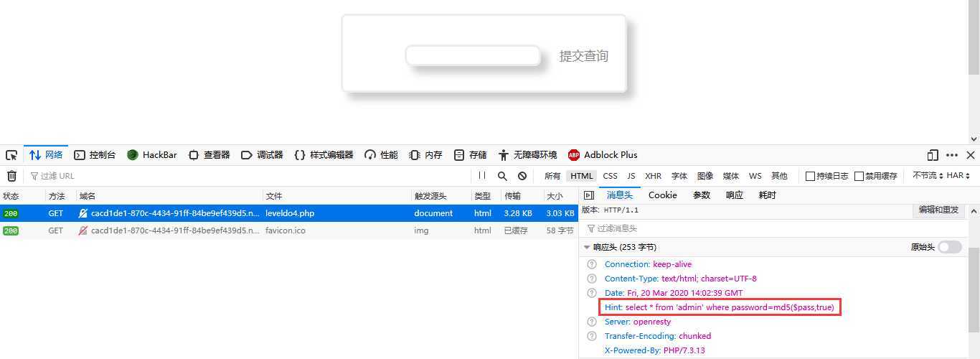Open the 耗时 timings tab
Viewport: 980px width, 359px height.
coord(768,195)
